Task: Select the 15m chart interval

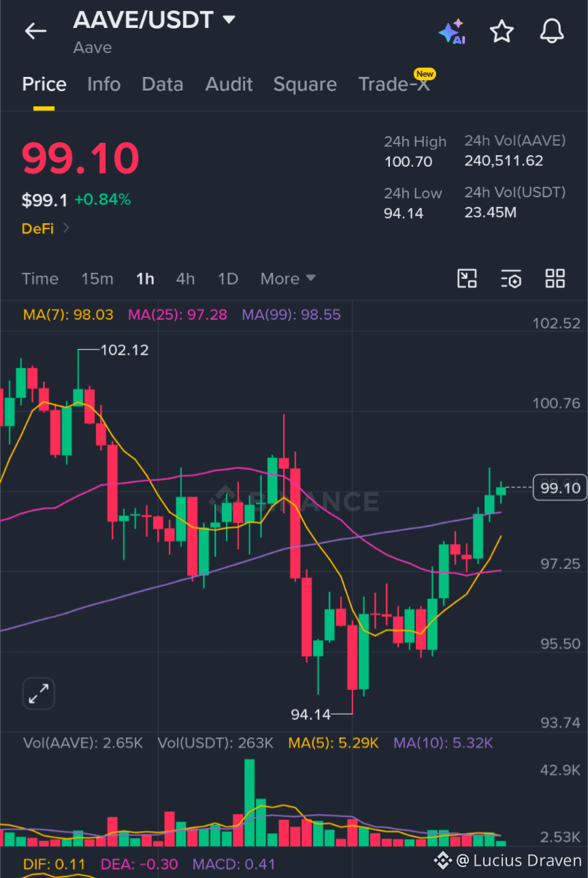Action: [x=97, y=279]
